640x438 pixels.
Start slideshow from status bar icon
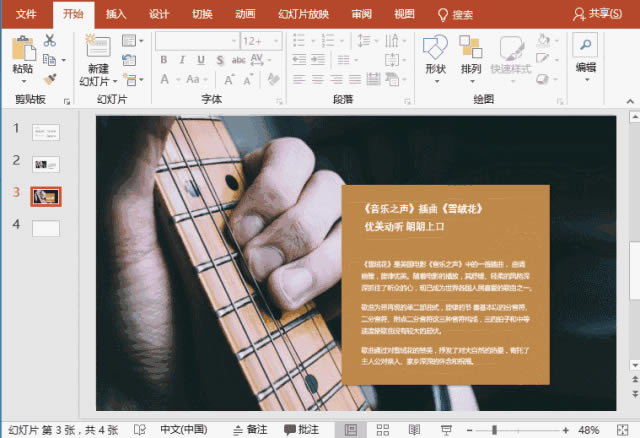click(x=446, y=429)
